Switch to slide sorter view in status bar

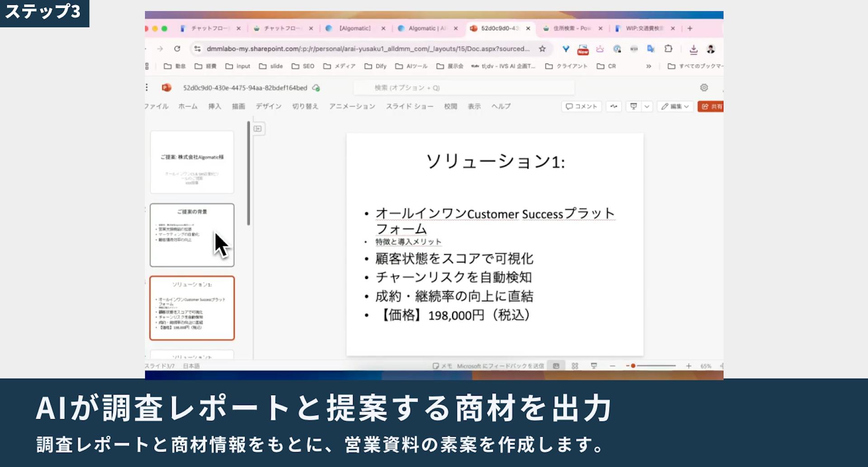574,366
